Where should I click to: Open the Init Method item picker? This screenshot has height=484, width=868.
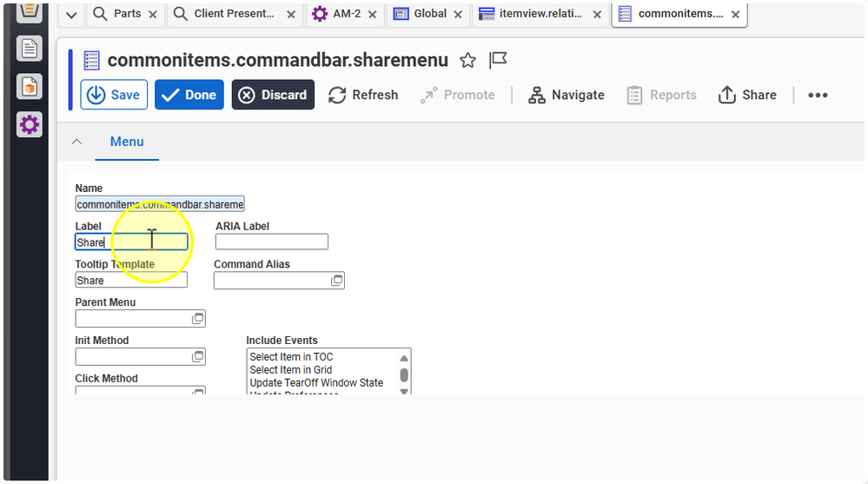pyautogui.click(x=197, y=357)
